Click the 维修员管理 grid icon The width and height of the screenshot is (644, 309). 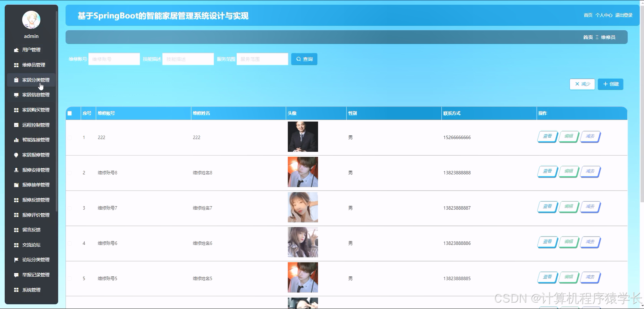[16, 65]
